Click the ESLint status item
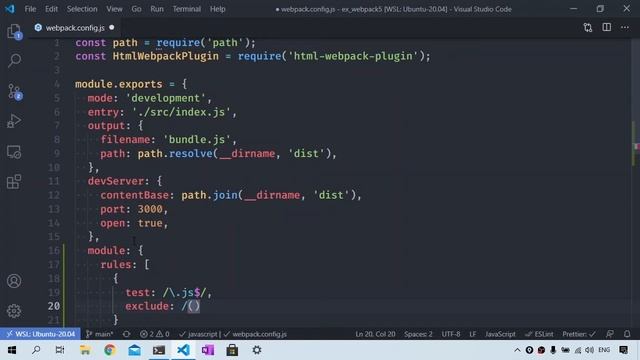 pyautogui.click(x=539, y=334)
